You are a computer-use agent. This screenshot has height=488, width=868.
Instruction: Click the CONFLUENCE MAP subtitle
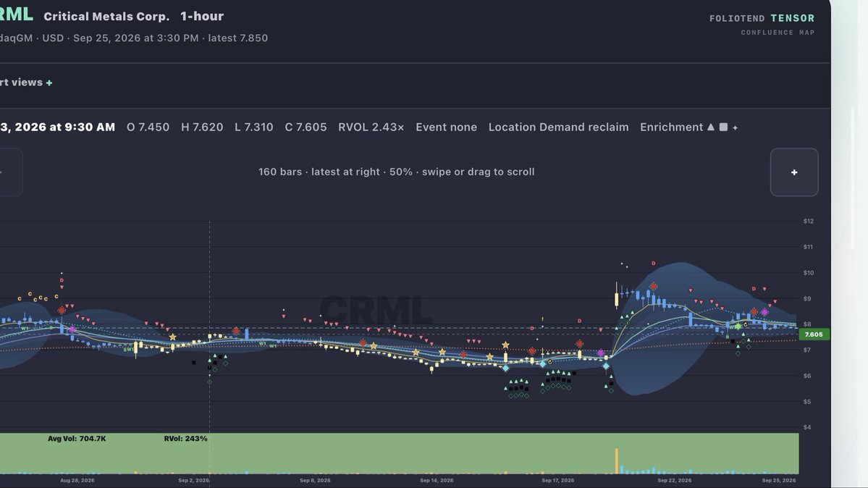778,33
